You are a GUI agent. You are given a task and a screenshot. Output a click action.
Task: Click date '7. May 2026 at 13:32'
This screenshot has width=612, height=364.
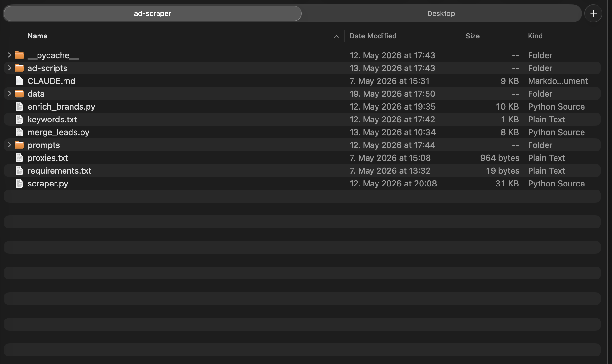[x=390, y=171]
